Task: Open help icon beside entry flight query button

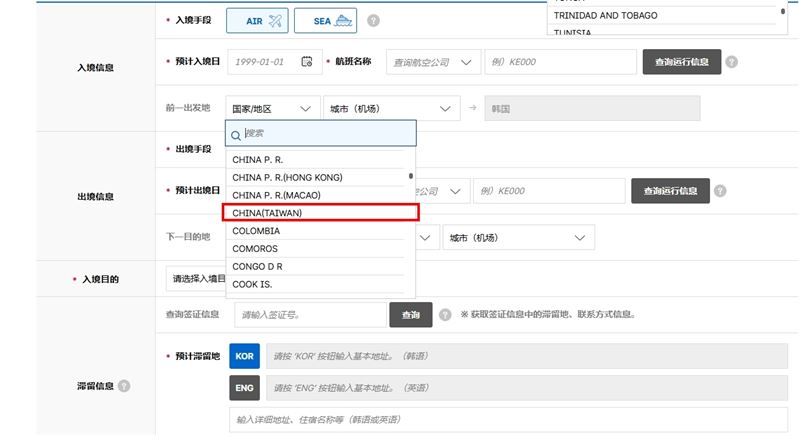Action: (732, 62)
